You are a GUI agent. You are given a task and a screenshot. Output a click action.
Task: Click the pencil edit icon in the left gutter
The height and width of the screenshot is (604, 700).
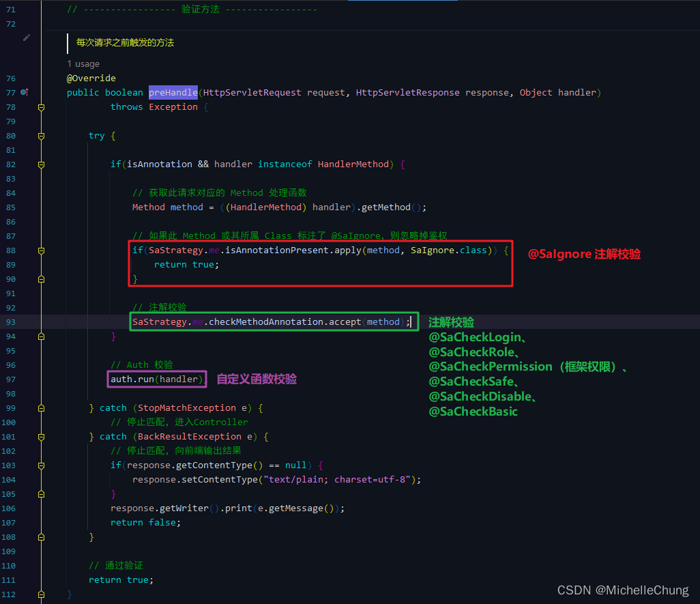click(26, 38)
